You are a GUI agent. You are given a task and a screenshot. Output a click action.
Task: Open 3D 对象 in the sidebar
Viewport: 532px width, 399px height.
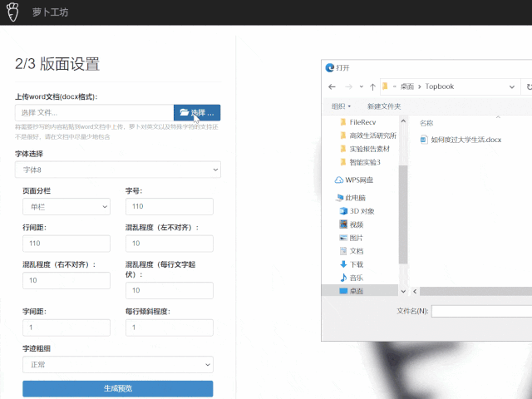tap(357, 211)
